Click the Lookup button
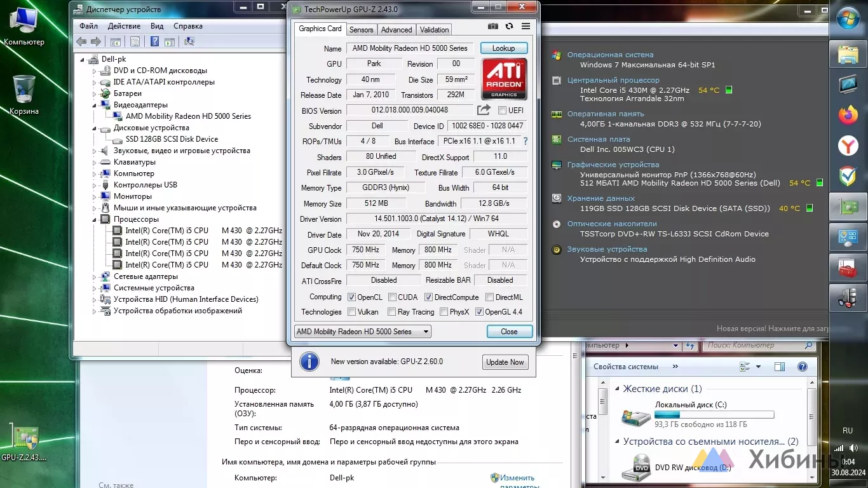This screenshot has height=488, width=868. (x=504, y=48)
